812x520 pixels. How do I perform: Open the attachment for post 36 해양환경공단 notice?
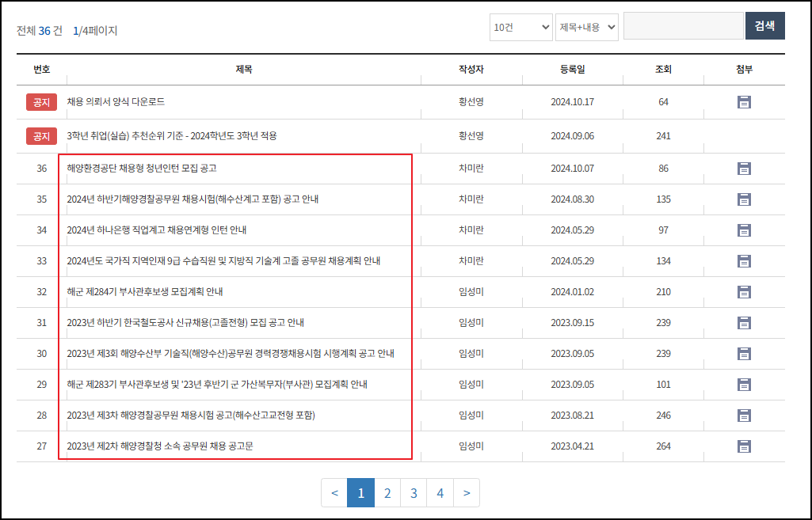click(x=743, y=168)
